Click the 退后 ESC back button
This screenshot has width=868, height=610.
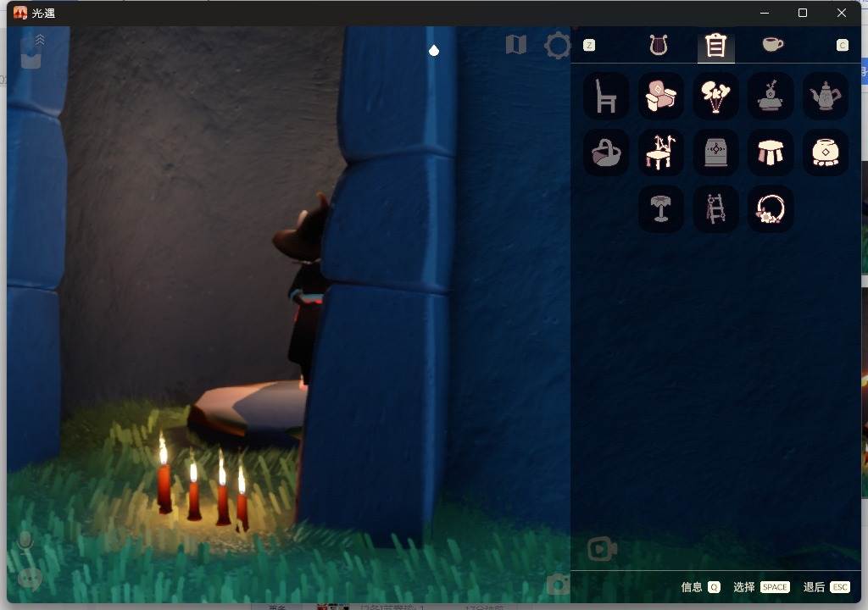coord(826,587)
